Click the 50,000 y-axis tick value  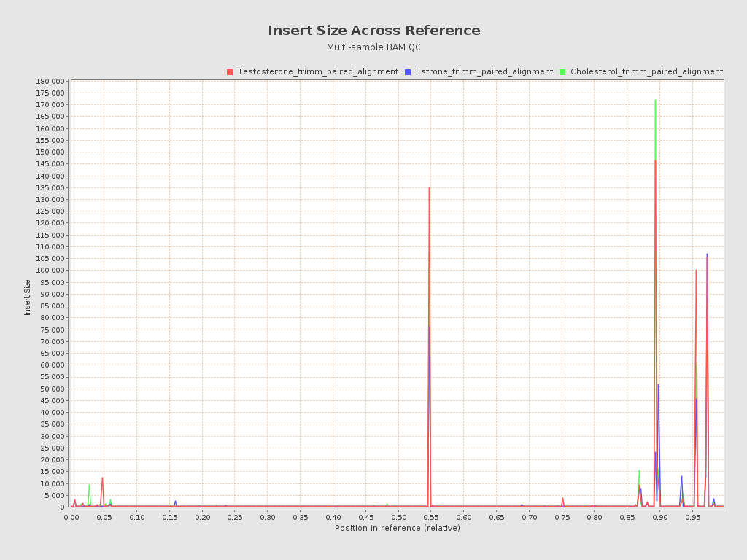click(52, 389)
